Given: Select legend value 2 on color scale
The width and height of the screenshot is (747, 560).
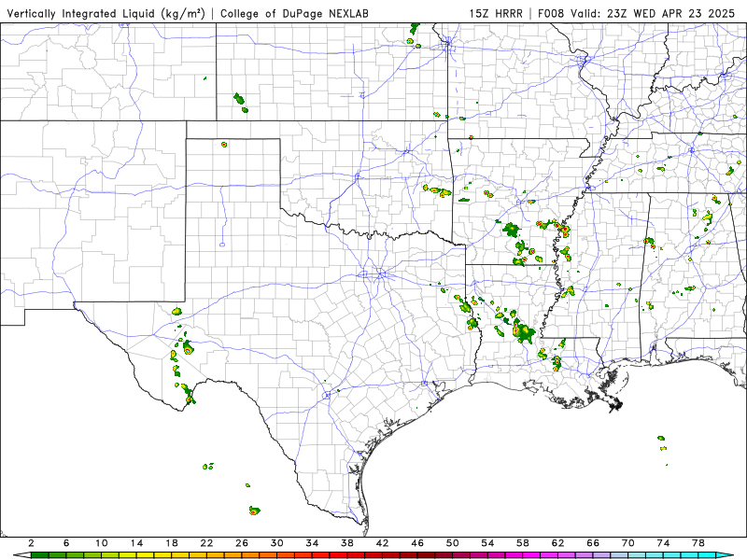Looking at the screenshot, I should pyautogui.click(x=31, y=543).
